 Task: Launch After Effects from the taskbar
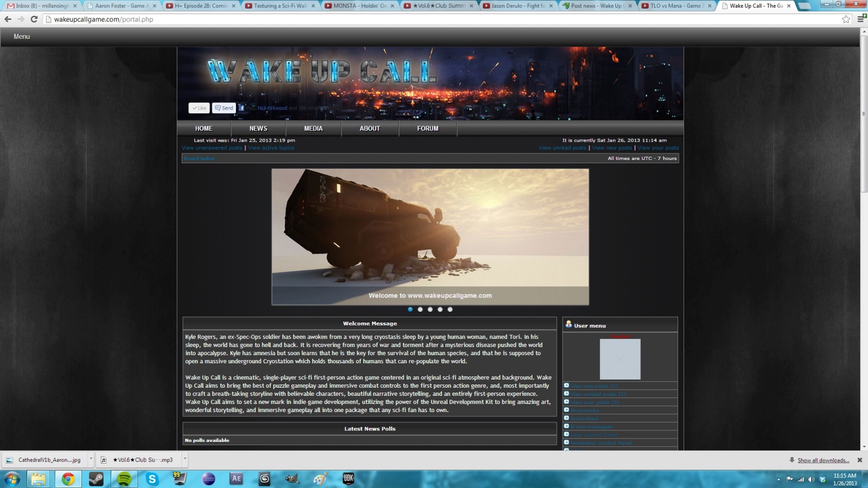(237, 479)
